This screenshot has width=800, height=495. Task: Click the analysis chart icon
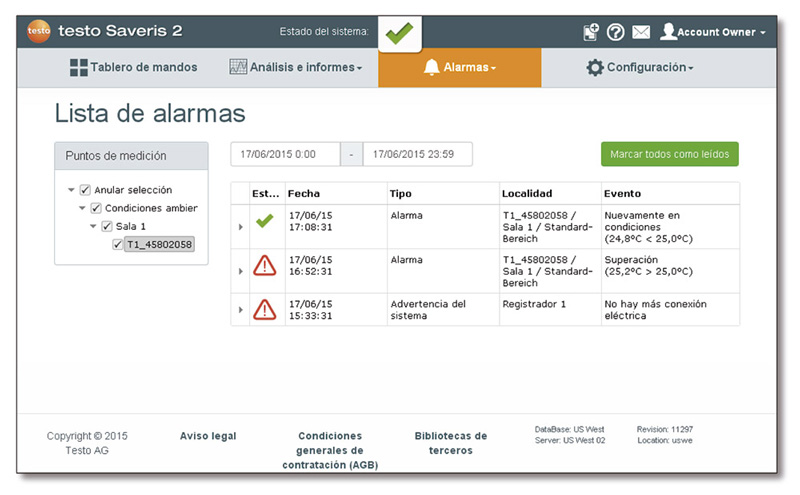[238, 67]
